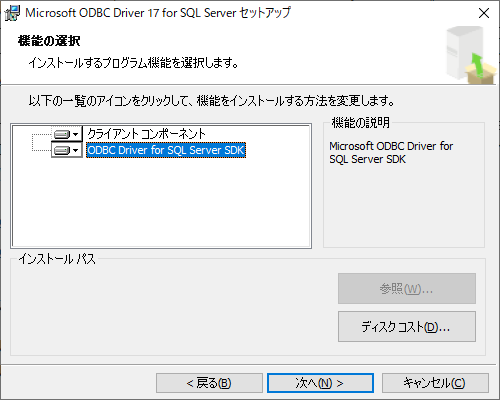Viewport: 500px width, 400px height.
Task: Close the ODBC Driver setup window
Action: pyautogui.click(x=484, y=13)
